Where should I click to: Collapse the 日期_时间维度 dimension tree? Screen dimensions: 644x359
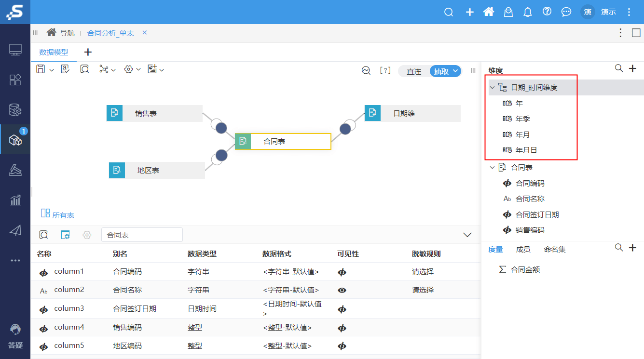pos(492,87)
